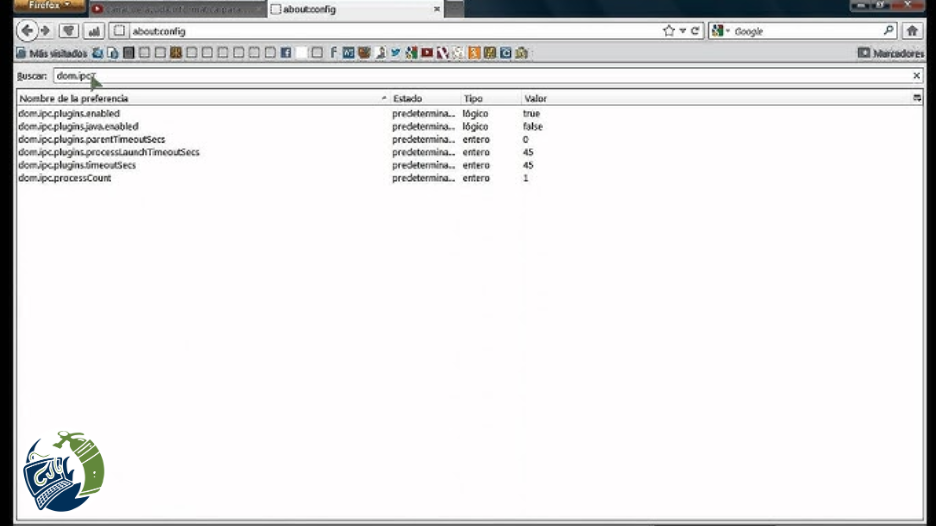The width and height of the screenshot is (936, 526).
Task: Go back with the back arrow button
Action: coord(27,31)
